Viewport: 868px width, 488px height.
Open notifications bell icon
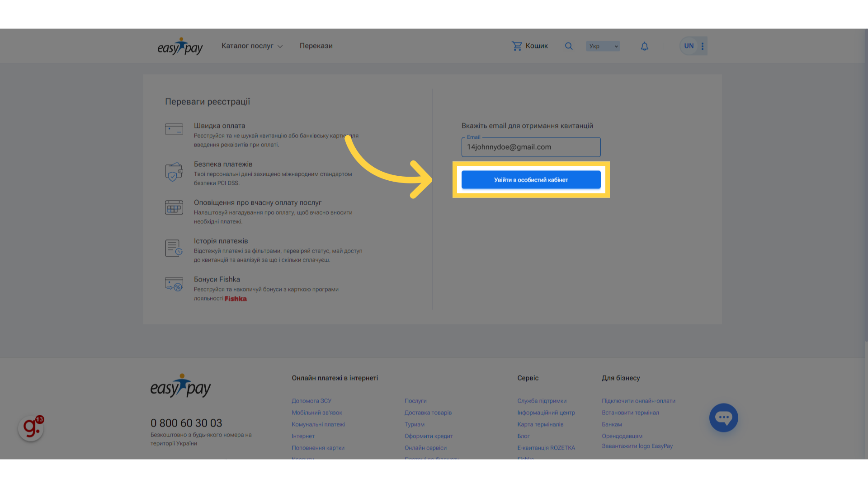644,46
